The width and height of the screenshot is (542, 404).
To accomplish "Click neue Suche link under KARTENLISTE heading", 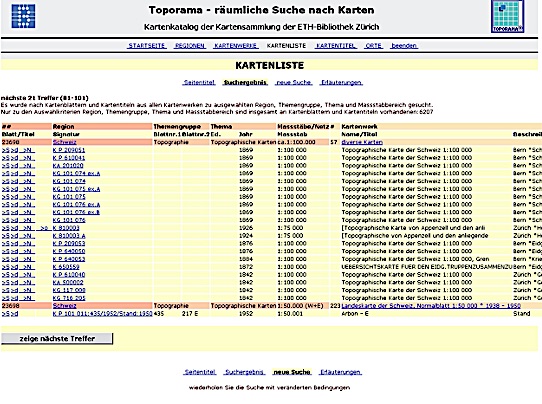I will click(x=294, y=83).
